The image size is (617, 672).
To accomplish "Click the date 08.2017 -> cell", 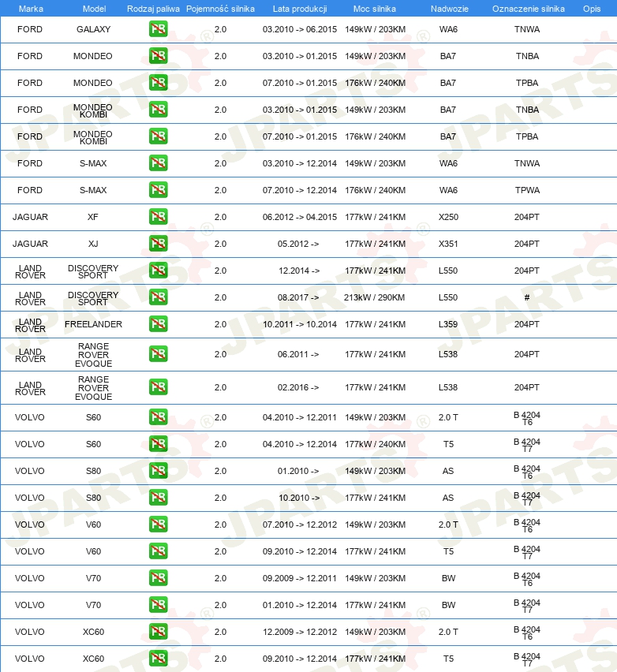I will coord(298,297).
